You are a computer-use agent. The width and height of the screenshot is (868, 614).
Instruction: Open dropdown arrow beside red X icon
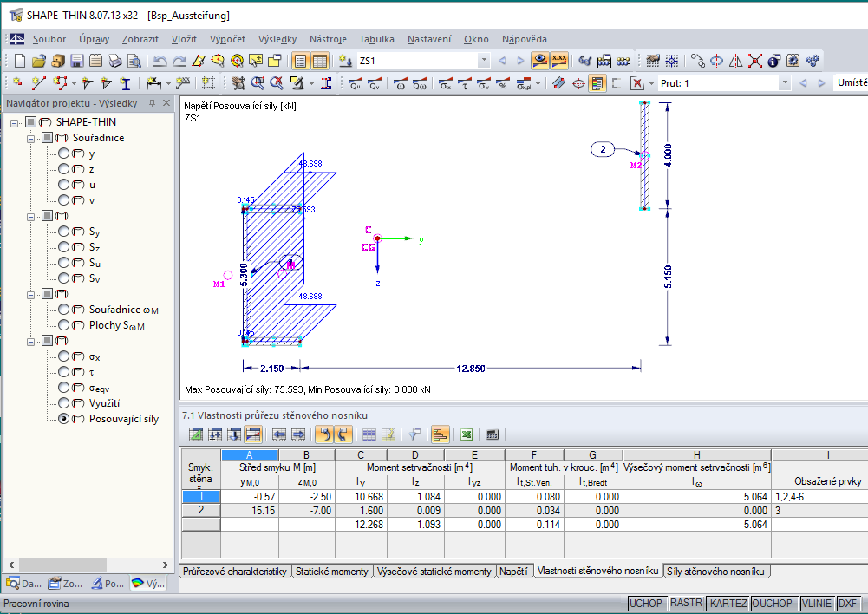(x=651, y=83)
